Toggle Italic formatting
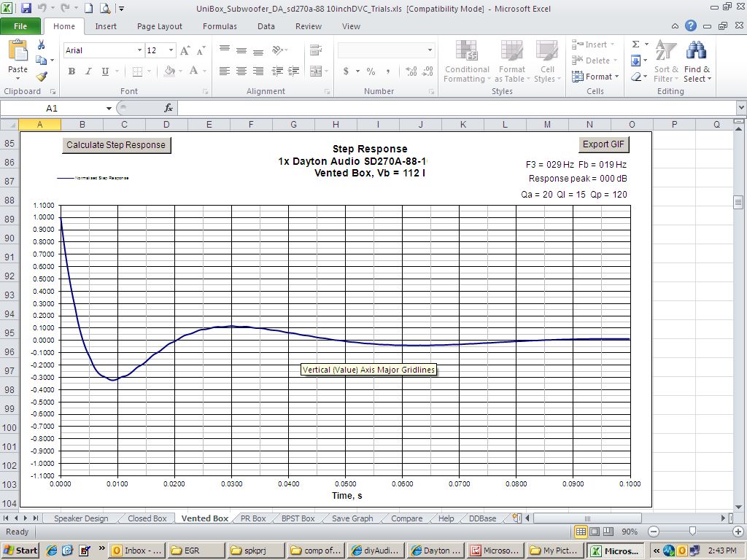747x560 pixels. [x=88, y=71]
